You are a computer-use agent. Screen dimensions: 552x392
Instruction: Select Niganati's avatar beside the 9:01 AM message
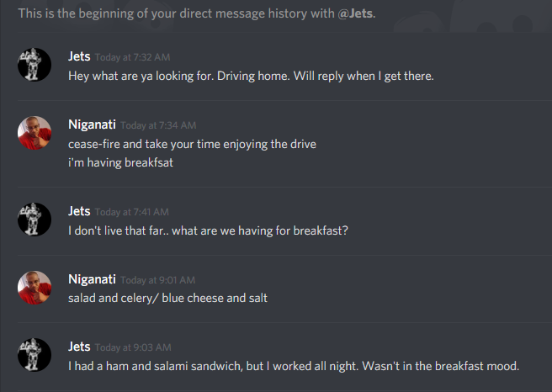point(34,288)
